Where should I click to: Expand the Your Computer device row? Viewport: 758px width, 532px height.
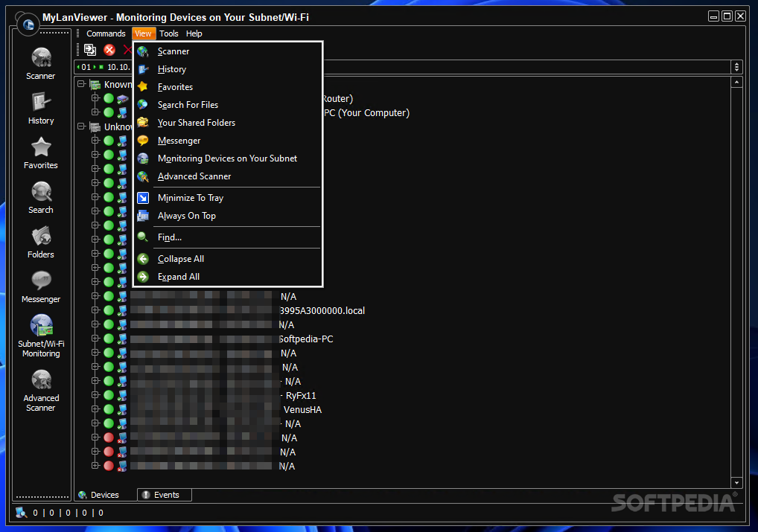[95, 112]
